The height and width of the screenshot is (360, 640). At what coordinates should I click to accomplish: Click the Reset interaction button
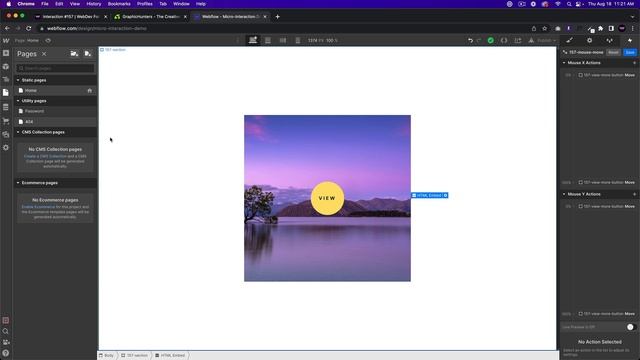(x=613, y=52)
